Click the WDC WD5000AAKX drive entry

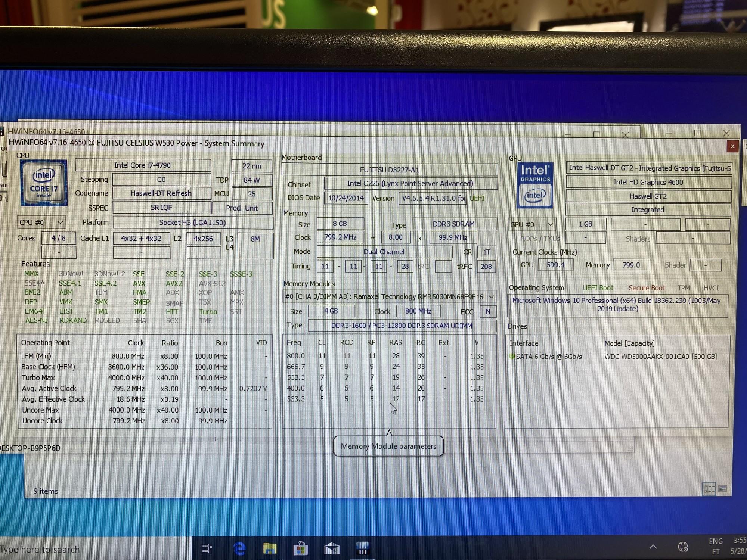click(660, 357)
